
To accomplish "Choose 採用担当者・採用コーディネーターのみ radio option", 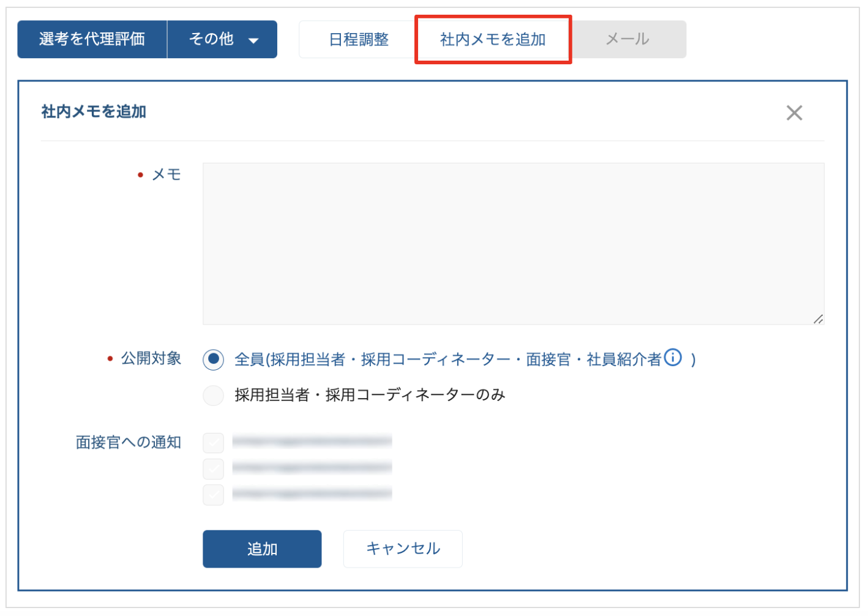I will pyautogui.click(x=213, y=395).
